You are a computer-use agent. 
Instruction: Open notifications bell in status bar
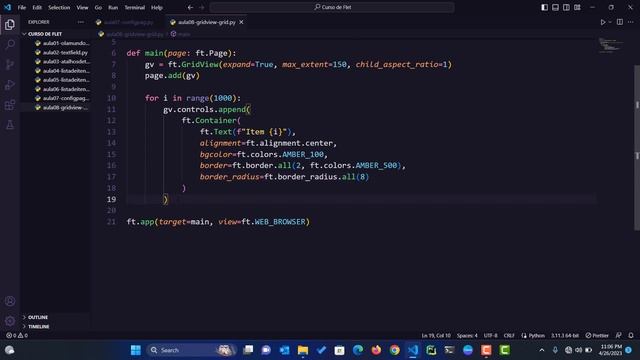[x=631, y=336]
